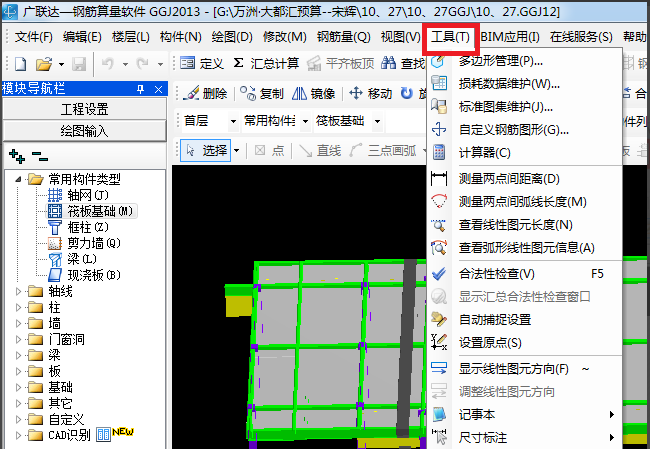
Task: Expand the 柱 folder in tree
Action: tap(20, 308)
